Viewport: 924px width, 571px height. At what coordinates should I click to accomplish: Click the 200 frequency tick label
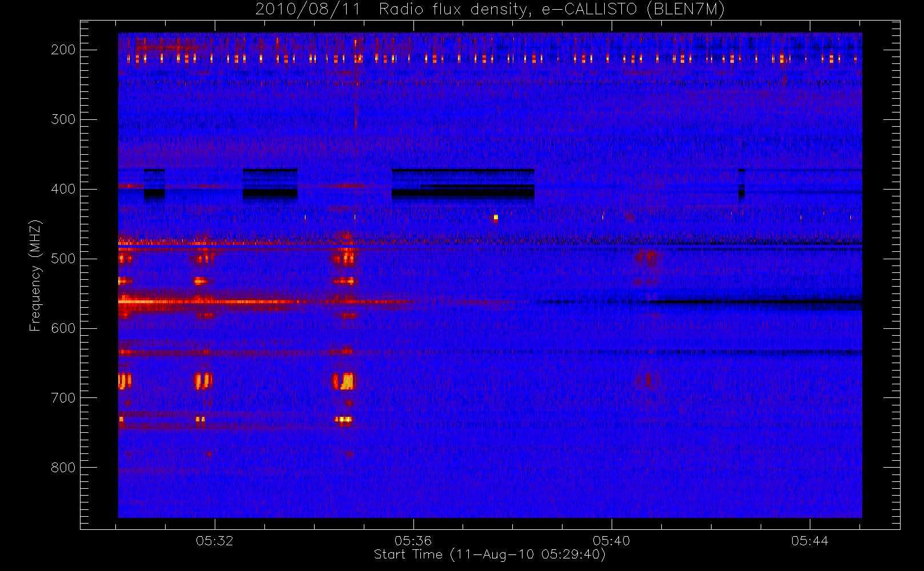(x=63, y=50)
